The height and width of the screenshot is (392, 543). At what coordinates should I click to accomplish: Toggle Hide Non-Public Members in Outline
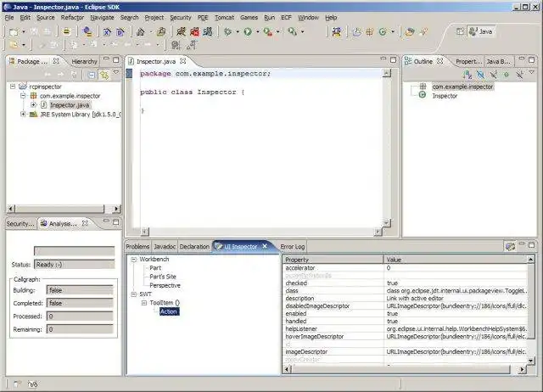pyautogui.click(x=507, y=74)
